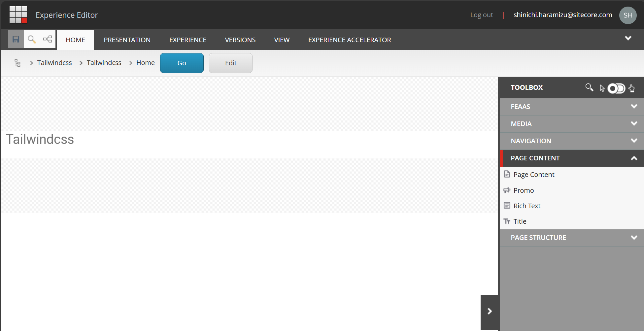Open the navigation tree structure icon in ribbon
Screen dimensions: 644x331
pyautogui.click(x=48, y=40)
